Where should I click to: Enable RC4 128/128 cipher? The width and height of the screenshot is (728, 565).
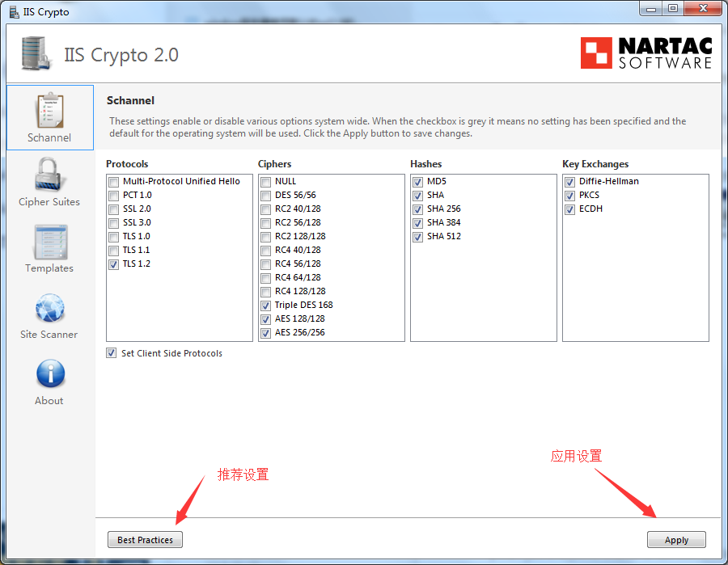(x=265, y=292)
